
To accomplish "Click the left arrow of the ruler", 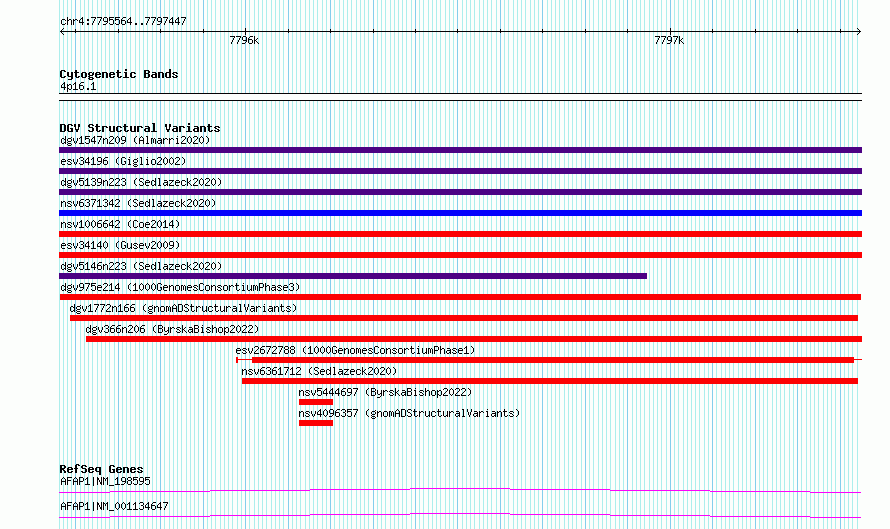I will click(x=62, y=31).
